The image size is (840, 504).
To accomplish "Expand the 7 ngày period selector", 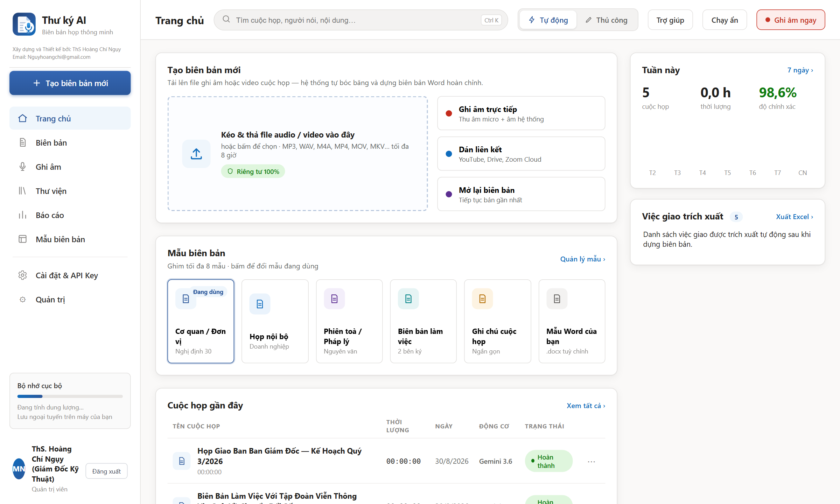I will [x=800, y=70].
